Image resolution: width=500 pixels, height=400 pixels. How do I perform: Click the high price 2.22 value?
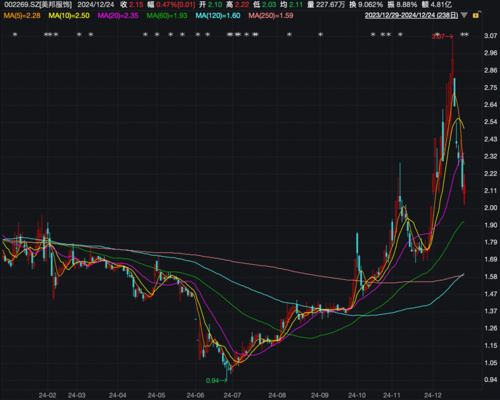coord(242,5)
